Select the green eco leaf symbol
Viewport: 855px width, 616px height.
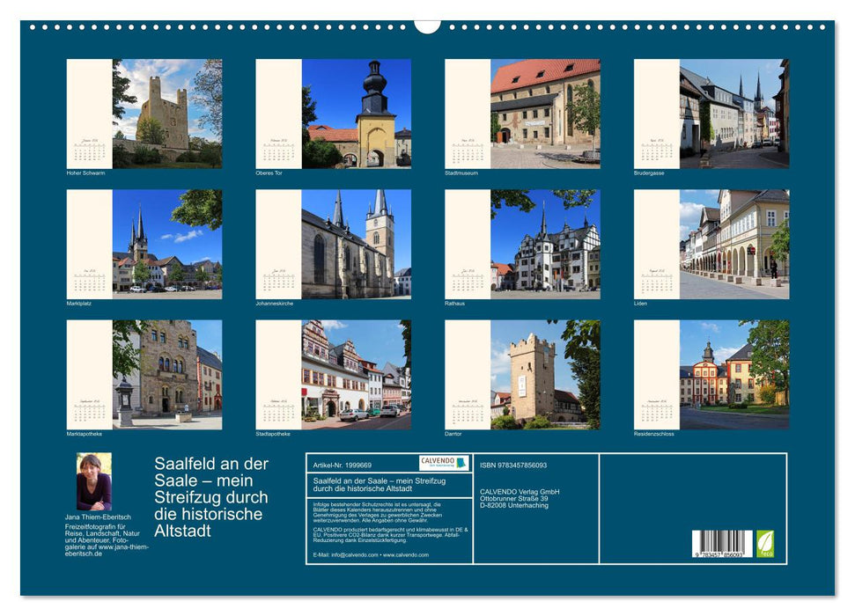(765, 543)
